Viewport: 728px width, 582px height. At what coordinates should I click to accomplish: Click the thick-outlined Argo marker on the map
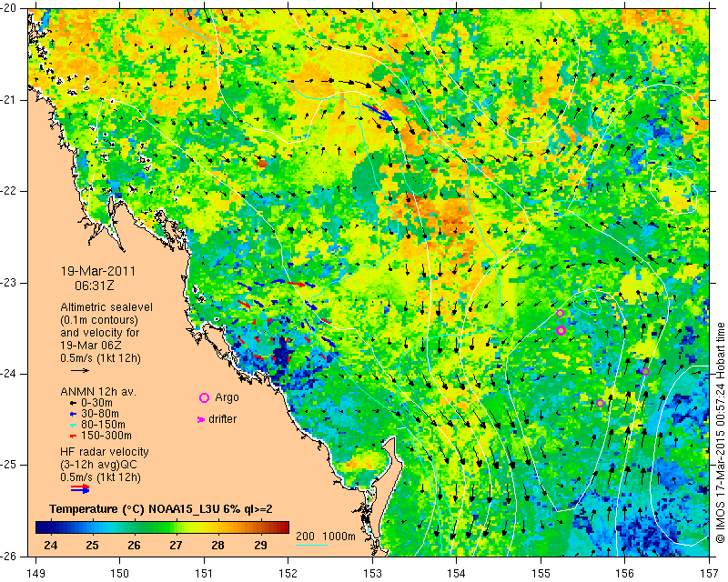click(561, 330)
